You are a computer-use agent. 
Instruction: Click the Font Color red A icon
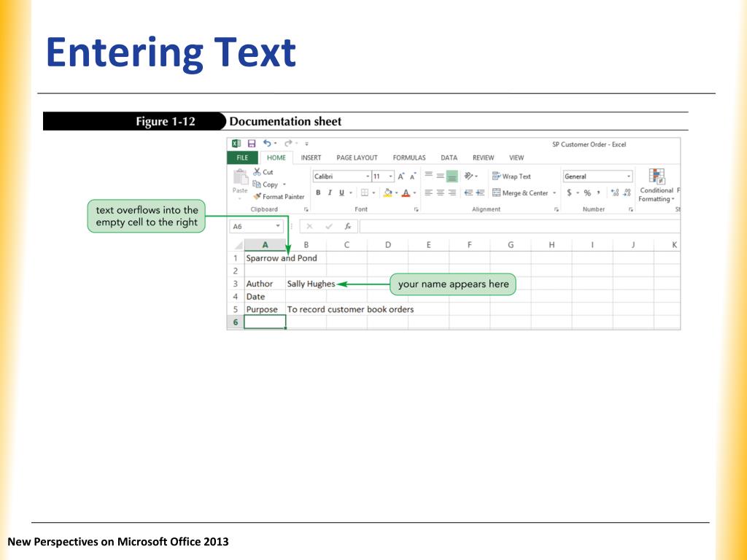(x=406, y=192)
